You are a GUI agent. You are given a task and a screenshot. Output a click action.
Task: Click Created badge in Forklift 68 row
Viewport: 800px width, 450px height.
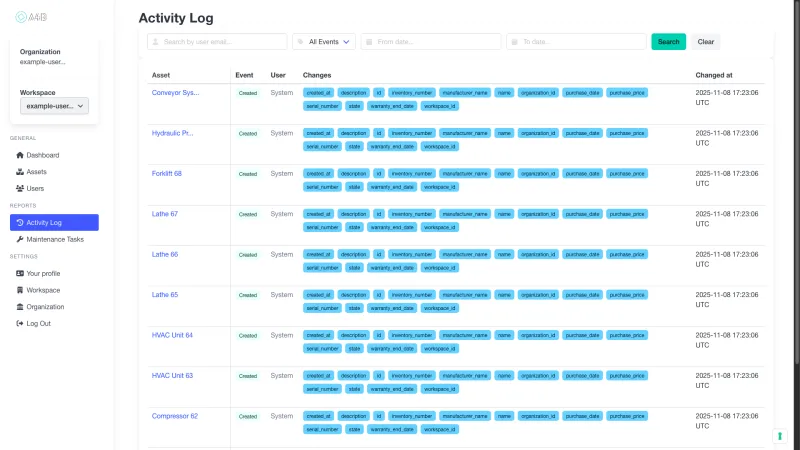tap(248, 174)
